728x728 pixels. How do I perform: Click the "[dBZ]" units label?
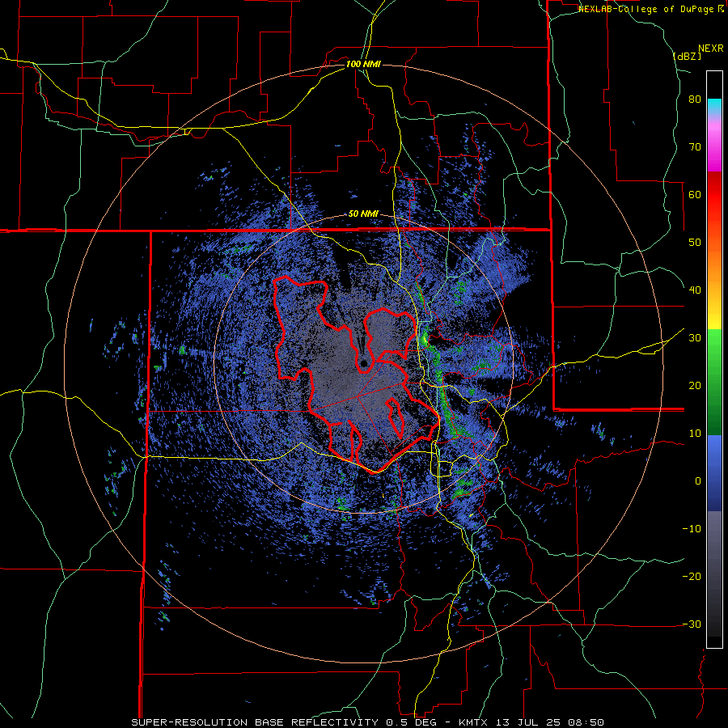point(687,56)
